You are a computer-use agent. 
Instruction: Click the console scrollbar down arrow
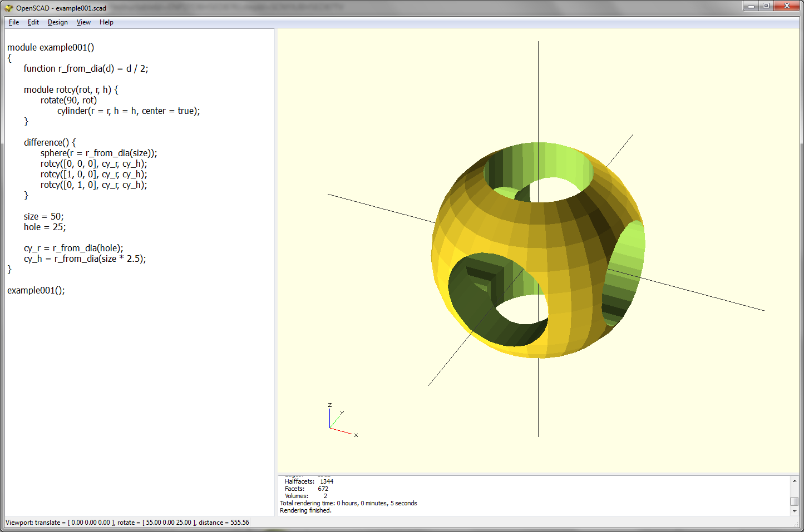pyautogui.click(x=795, y=511)
